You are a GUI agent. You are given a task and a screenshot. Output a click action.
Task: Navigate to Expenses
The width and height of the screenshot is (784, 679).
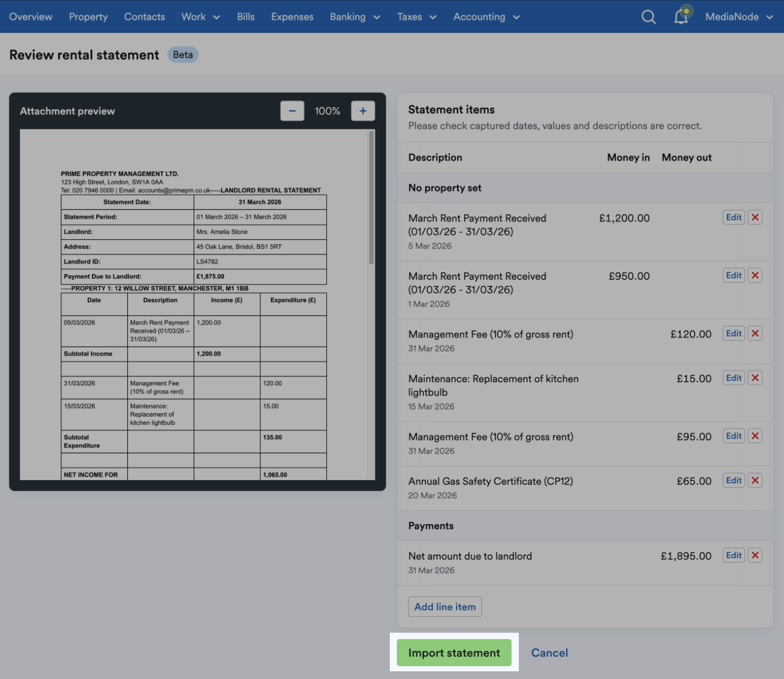pyautogui.click(x=292, y=17)
